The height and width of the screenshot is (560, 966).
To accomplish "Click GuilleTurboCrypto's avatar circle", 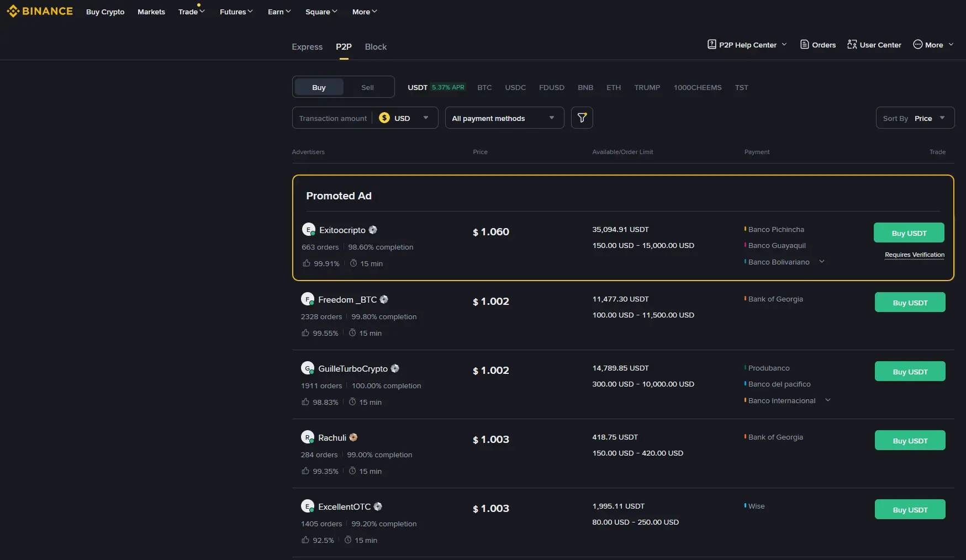I will tap(307, 368).
